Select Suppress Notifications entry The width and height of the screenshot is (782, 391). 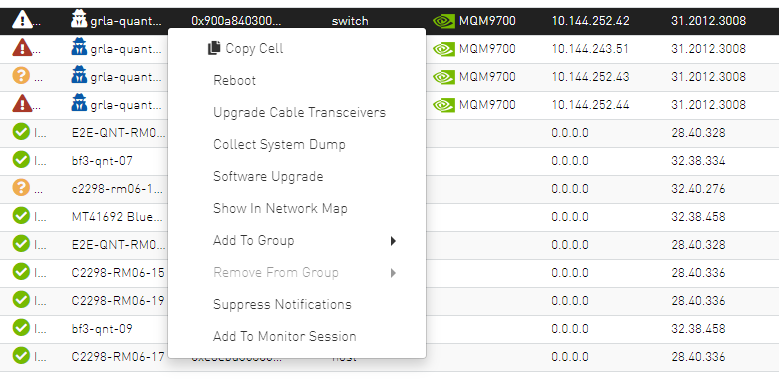pos(282,304)
